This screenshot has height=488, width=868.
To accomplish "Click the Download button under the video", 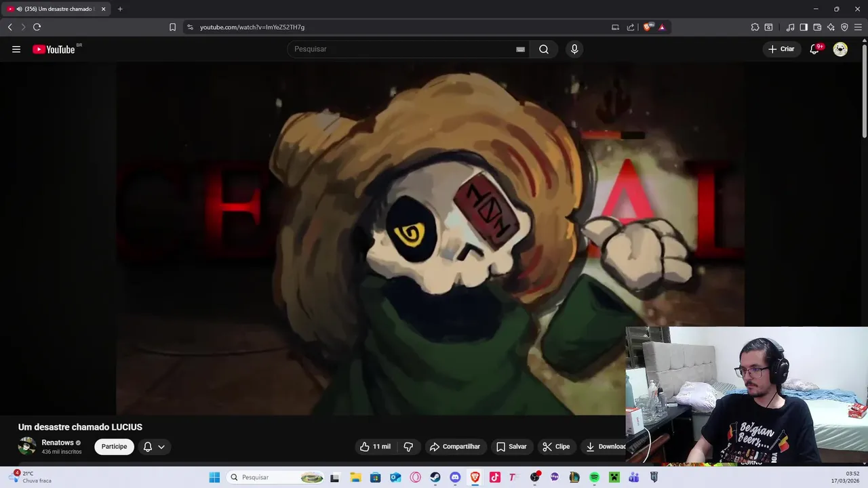I will click(606, 447).
